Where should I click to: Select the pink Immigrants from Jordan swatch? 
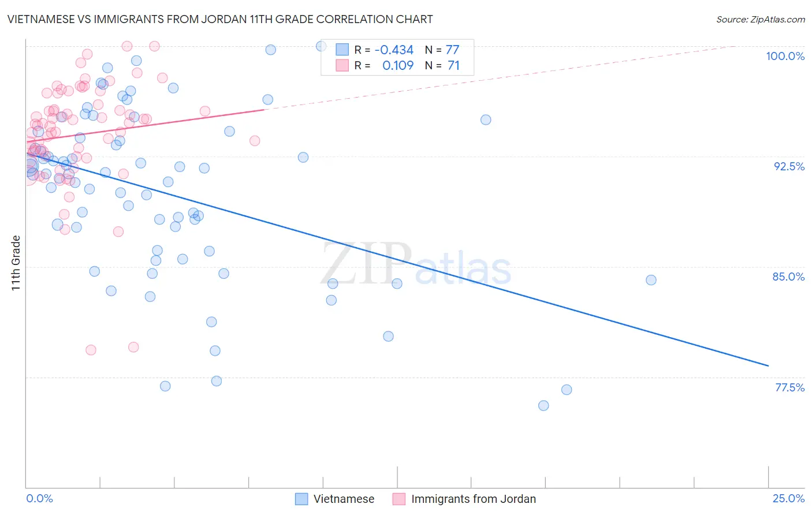(x=399, y=499)
